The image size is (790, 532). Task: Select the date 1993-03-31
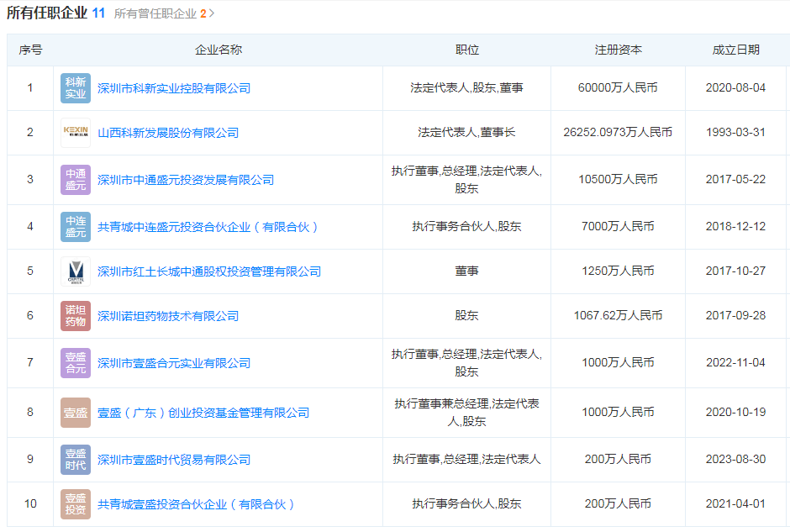735,132
